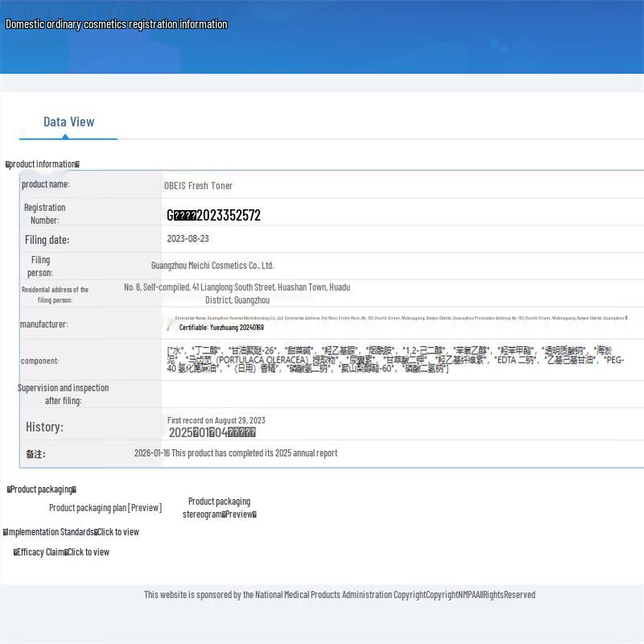This screenshot has width=644, height=644.
Task: Select the 2025 annual report remark
Action: click(x=236, y=453)
